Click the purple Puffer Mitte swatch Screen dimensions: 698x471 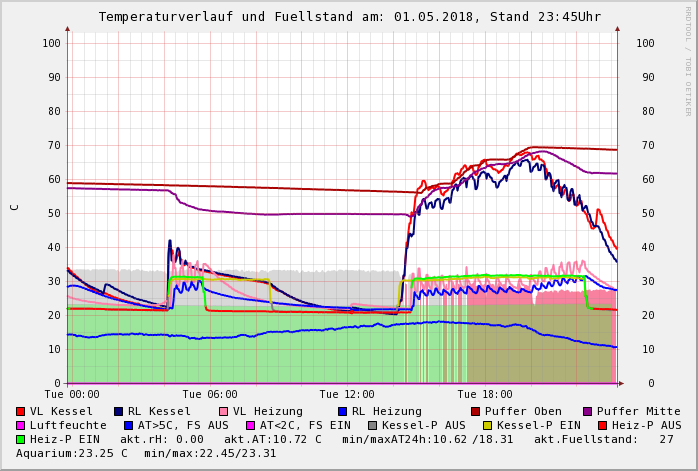coord(588,411)
